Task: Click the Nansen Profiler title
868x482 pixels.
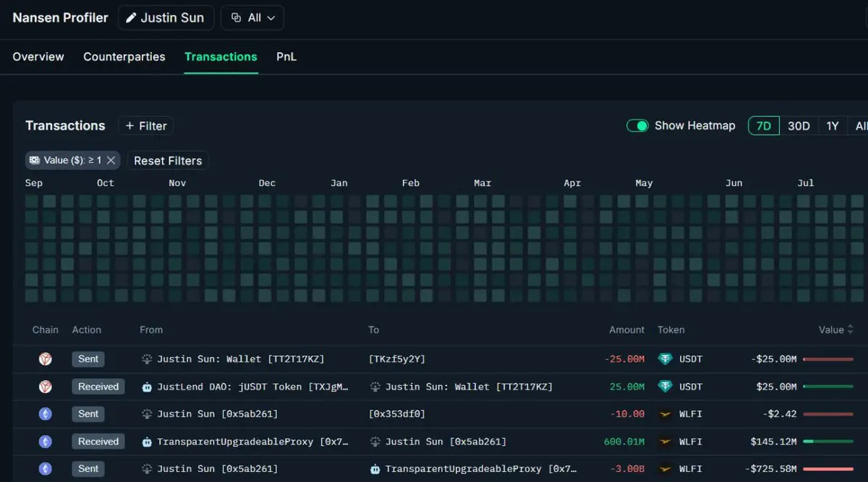Action: tap(60, 17)
